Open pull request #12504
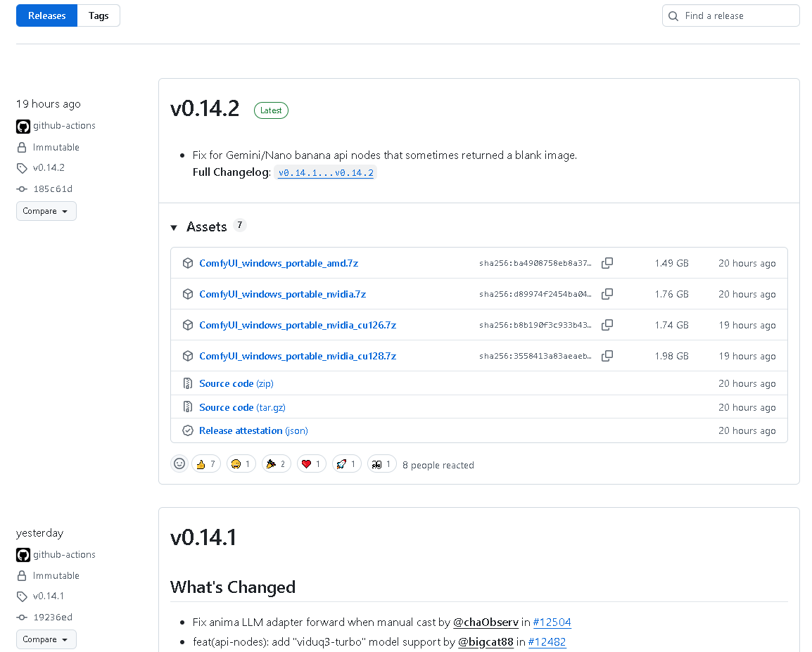 [x=552, y=622]
